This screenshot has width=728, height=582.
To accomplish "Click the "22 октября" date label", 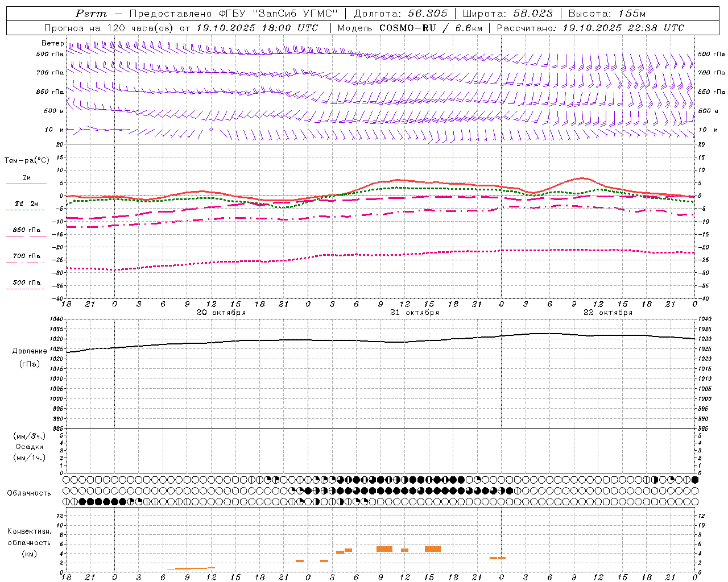I will (607, 313).
